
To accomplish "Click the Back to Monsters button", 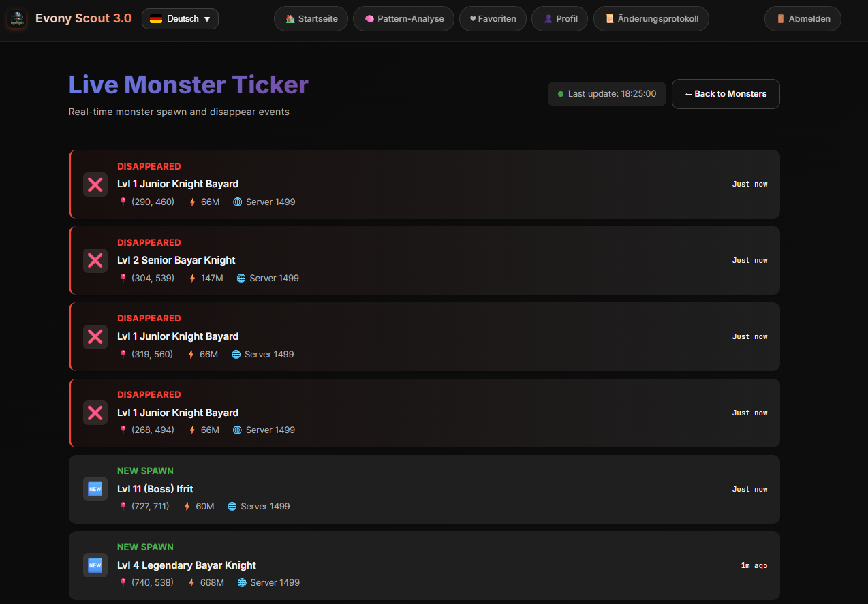I will [725, 93].
